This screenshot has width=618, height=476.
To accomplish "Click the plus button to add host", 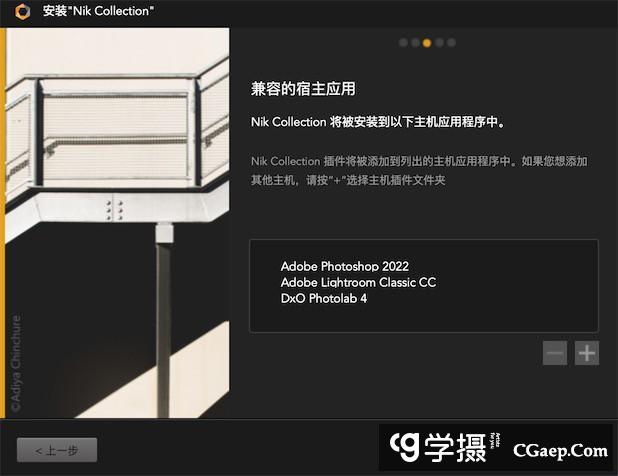I will pyautogui.click(x=586, y=353).
